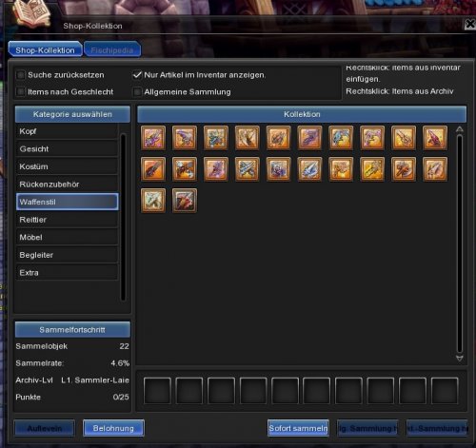The width and height of the screenshot is (476, 448).
Task: Open Rückenzubehör category
Action: pos(67,185)
